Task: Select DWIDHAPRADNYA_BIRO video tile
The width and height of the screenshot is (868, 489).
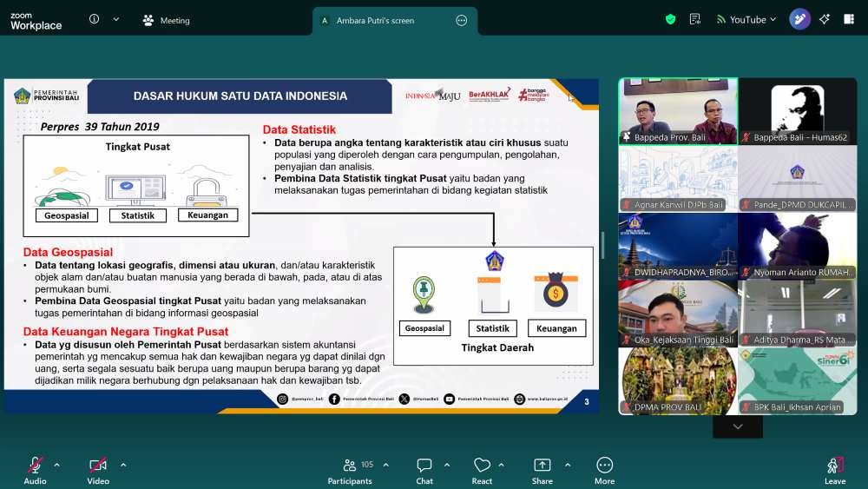Action: click(678, 247)
